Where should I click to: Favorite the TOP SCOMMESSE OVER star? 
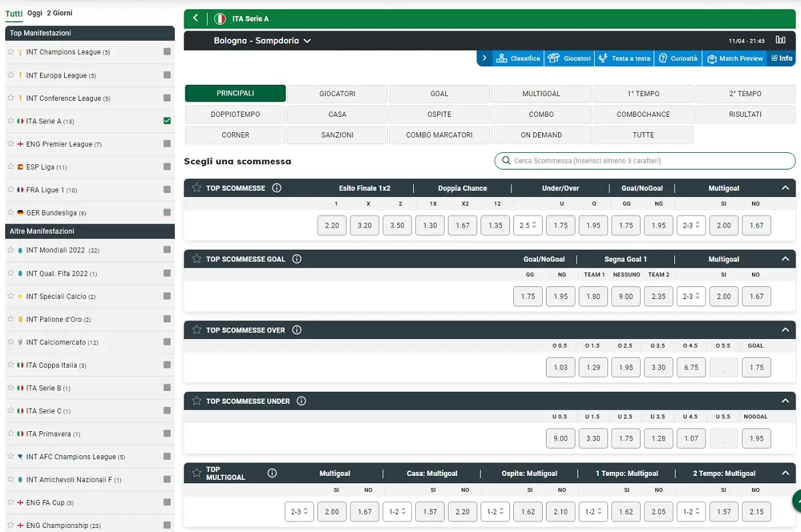pyautogui.click(x=196, y=330)
